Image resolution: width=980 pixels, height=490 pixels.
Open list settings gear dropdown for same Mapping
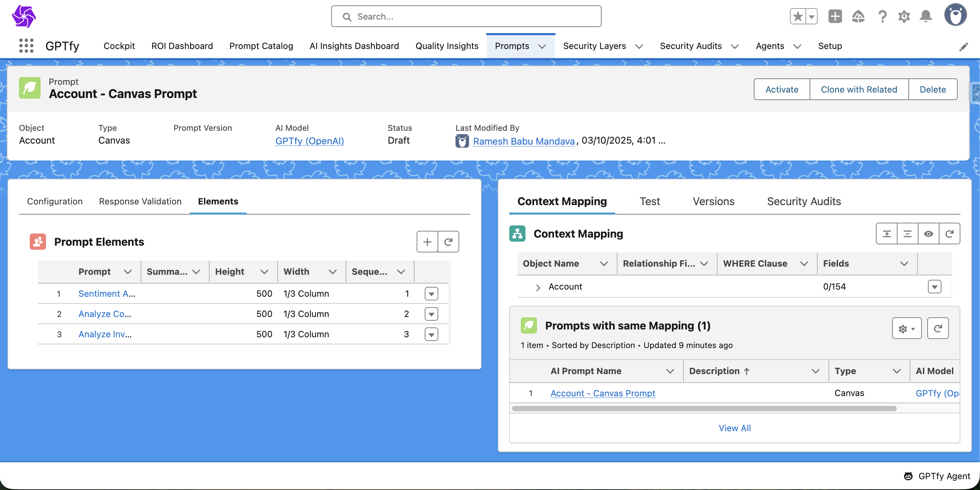coord(906,328)
